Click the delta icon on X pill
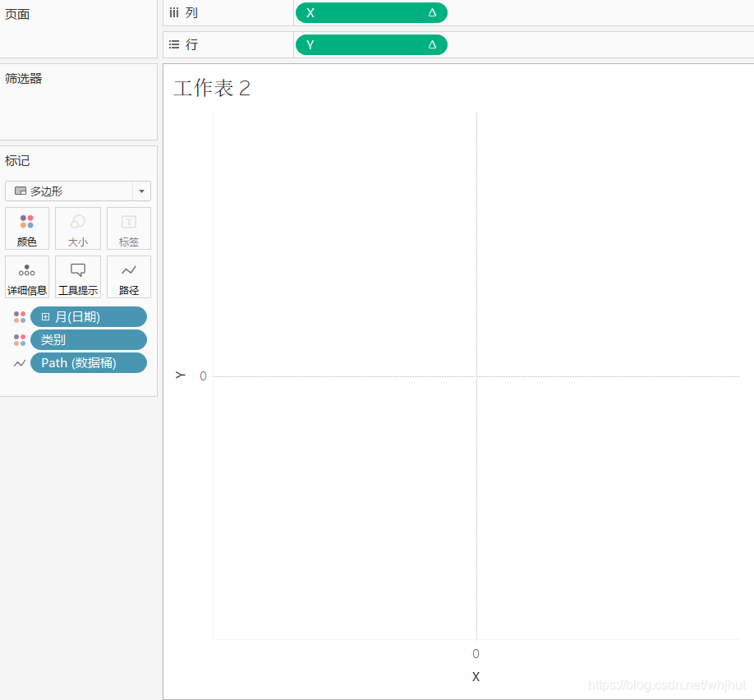The height and width of the screenshot is (700, 754). pyautogui.click(x=432, y=13)
